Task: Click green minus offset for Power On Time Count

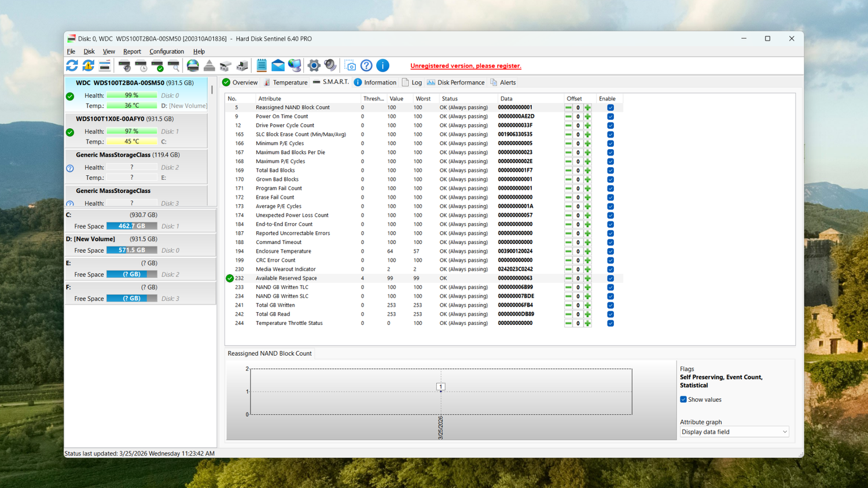Action: [x=568, y=117]
